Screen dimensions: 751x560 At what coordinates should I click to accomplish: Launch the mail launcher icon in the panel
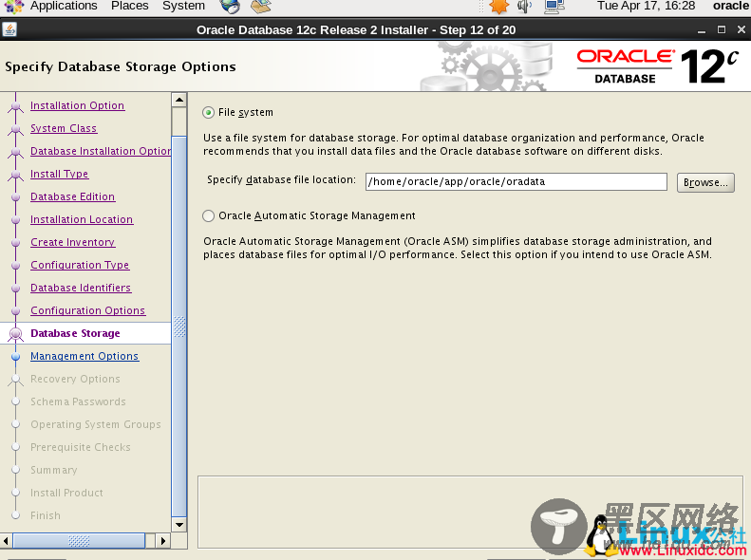(x=261, y=7)
